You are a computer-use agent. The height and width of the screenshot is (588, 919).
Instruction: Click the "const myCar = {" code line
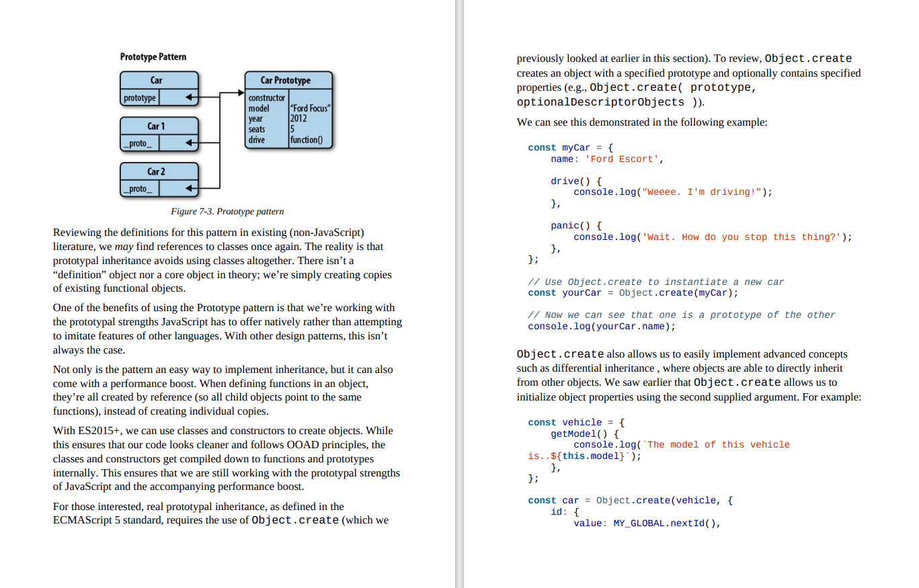coord(571,147)
